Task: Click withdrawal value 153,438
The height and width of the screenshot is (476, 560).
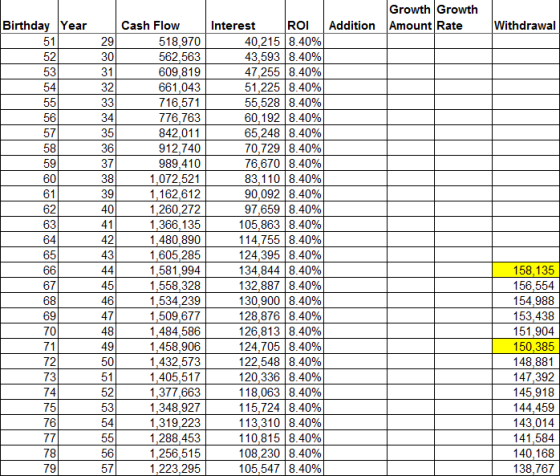Action: click(x=534, y=316)
